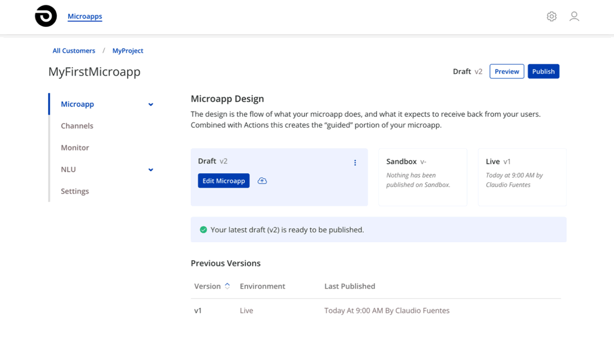Open the user profile icon
614x364 pixels.
click(574, 17)
